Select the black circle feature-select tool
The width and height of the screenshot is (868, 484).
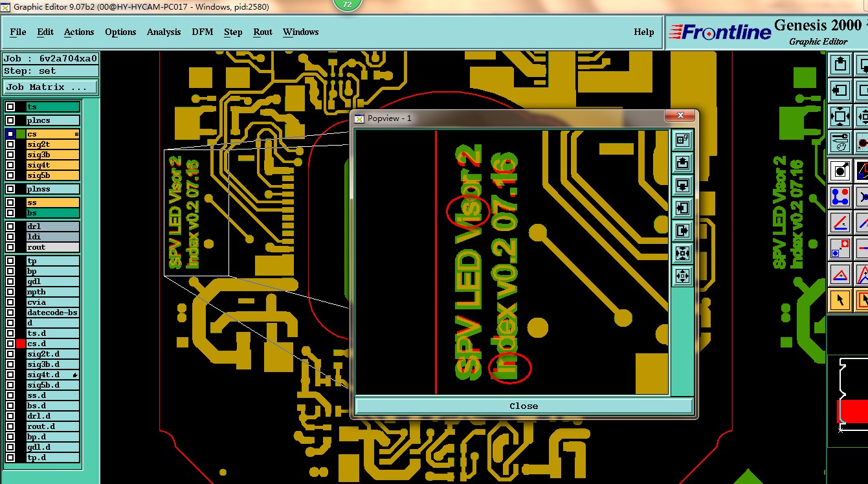point(840,171)
